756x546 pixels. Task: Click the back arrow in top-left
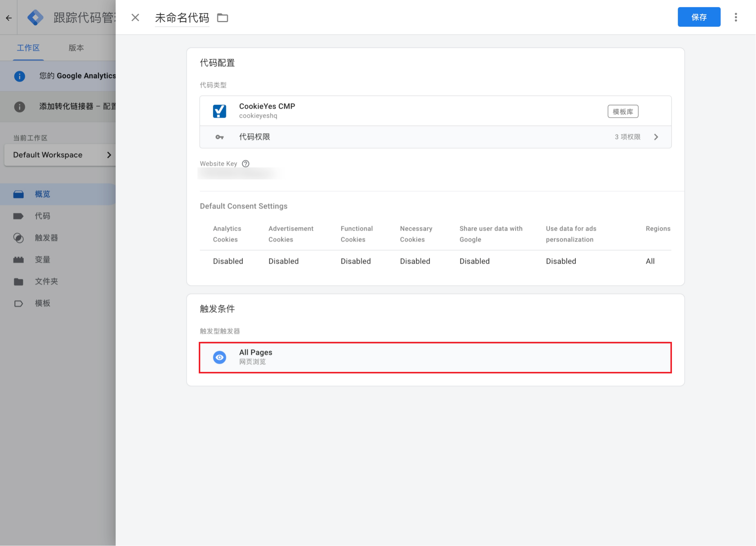9,18
